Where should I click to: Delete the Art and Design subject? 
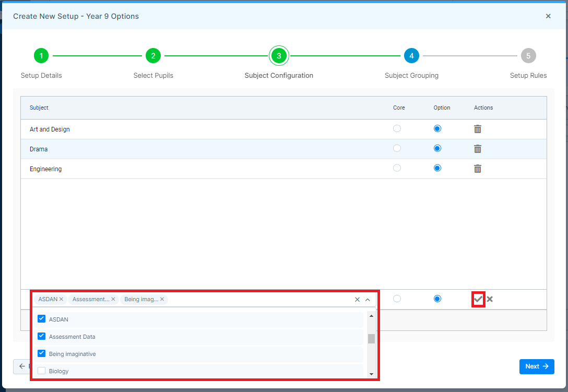[x=478, y=128]
